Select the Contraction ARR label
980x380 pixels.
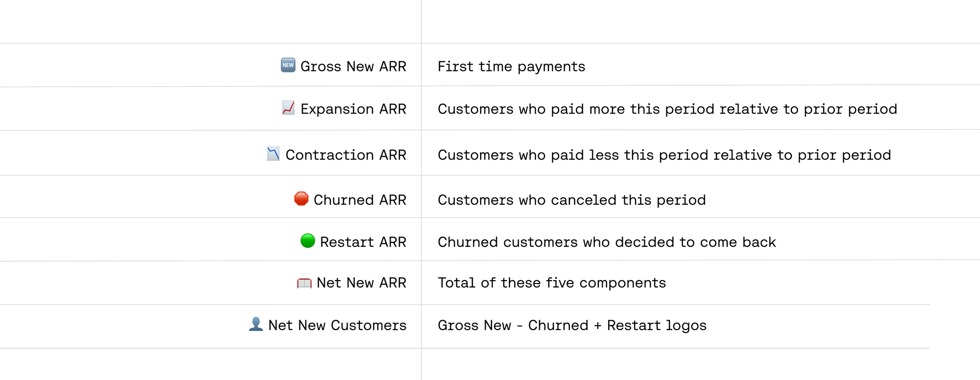click(x=346, y=155)
